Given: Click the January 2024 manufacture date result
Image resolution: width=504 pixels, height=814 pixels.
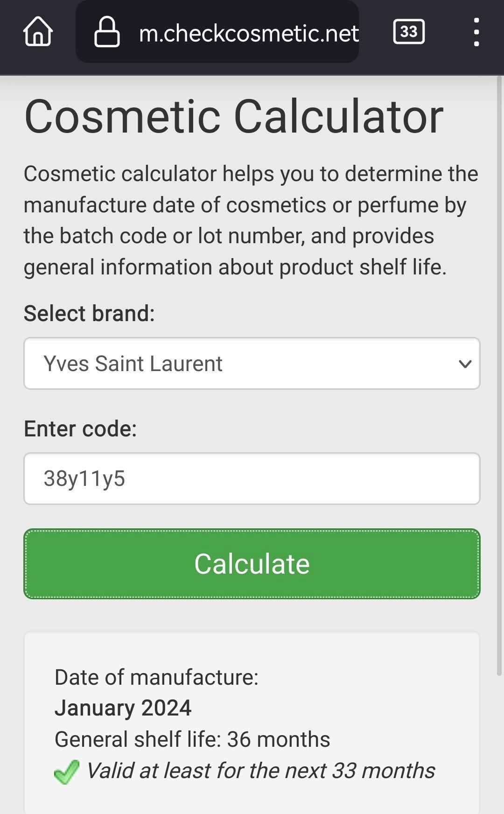Looking at the screenshot, I should click(x=123, y=708).
